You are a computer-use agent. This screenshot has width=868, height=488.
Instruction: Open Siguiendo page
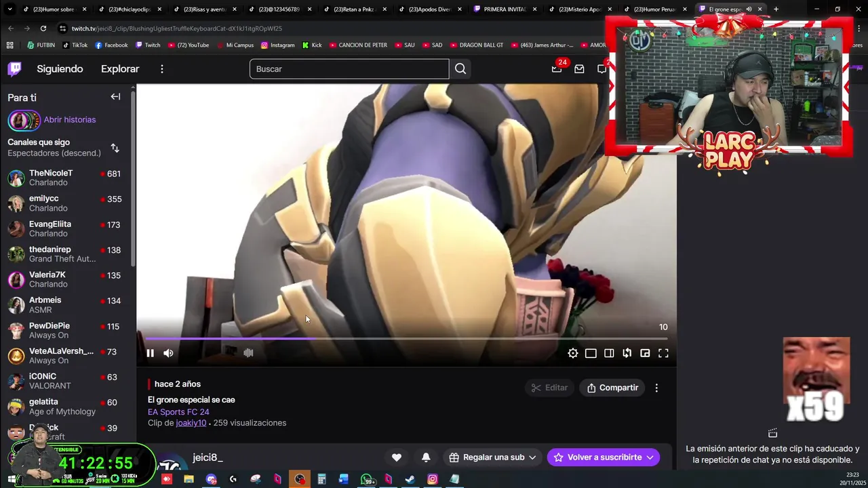pyautogui.click(x=60, y=68)
